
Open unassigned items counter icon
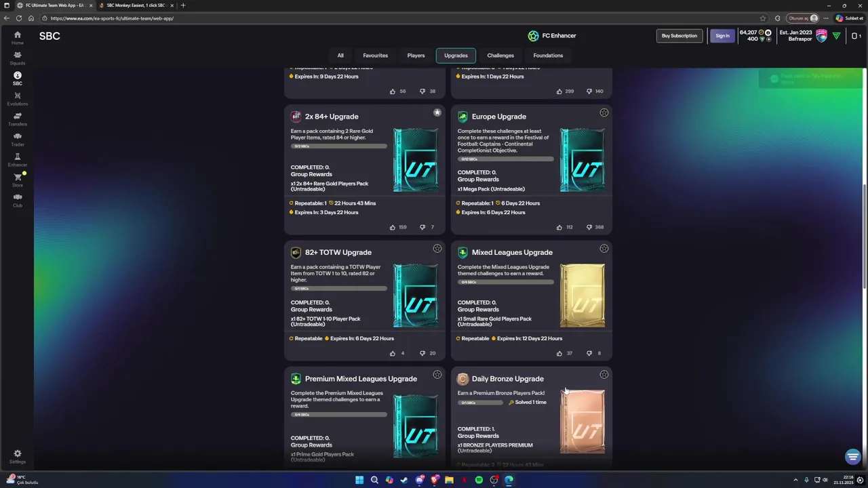[x=856, y=36]
